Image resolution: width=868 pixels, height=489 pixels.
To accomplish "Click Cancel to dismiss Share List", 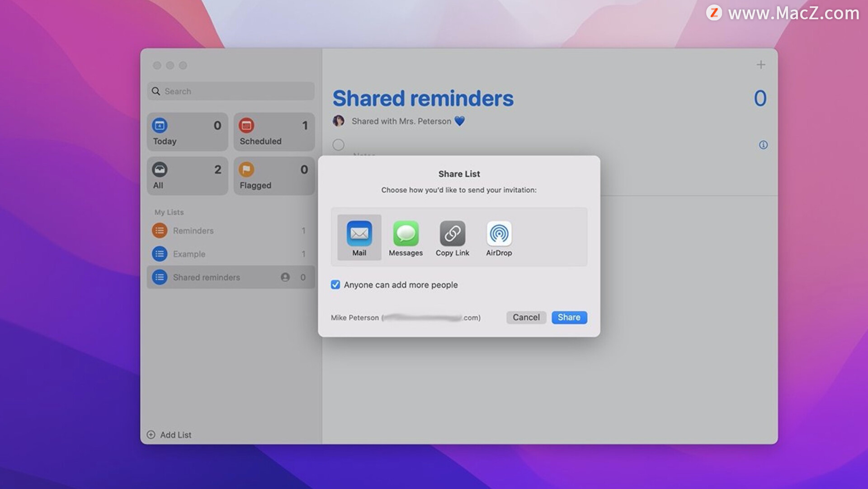I will (x=526, y=317).
